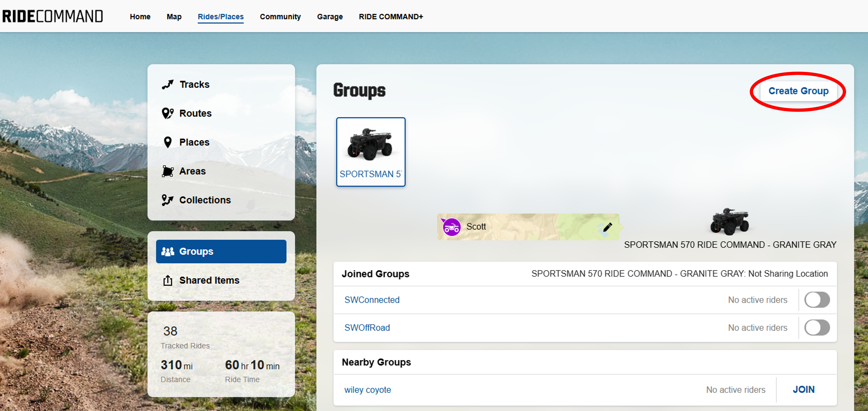Image resolution: width=868 pixels, height=411 pixels.
Task: Click the ATV image above Granite Gray label
Action: [729, 221]
